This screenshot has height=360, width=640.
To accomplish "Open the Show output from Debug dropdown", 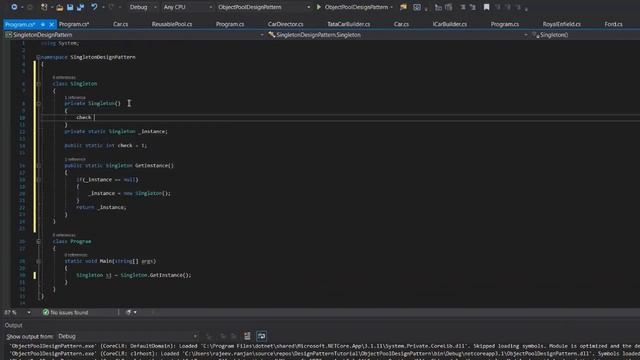I will pos(127,336).
